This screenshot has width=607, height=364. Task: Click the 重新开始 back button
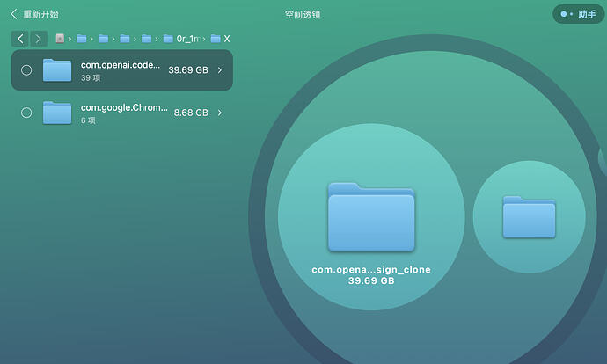coord(34,14)
